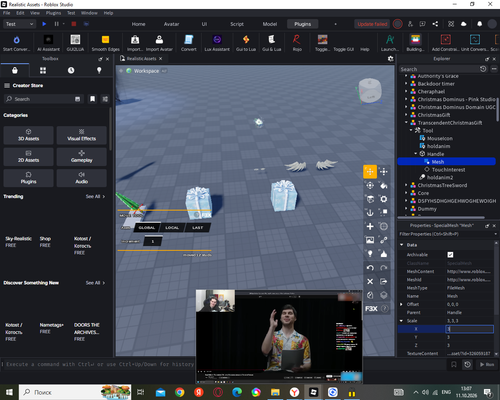Select the F3X move tool

(x=370, y=172)
